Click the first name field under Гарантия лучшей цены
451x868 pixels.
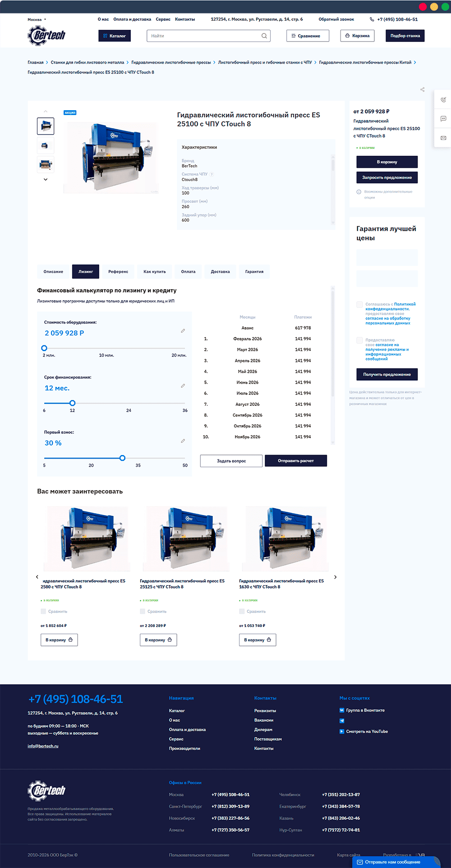[387, 257]
